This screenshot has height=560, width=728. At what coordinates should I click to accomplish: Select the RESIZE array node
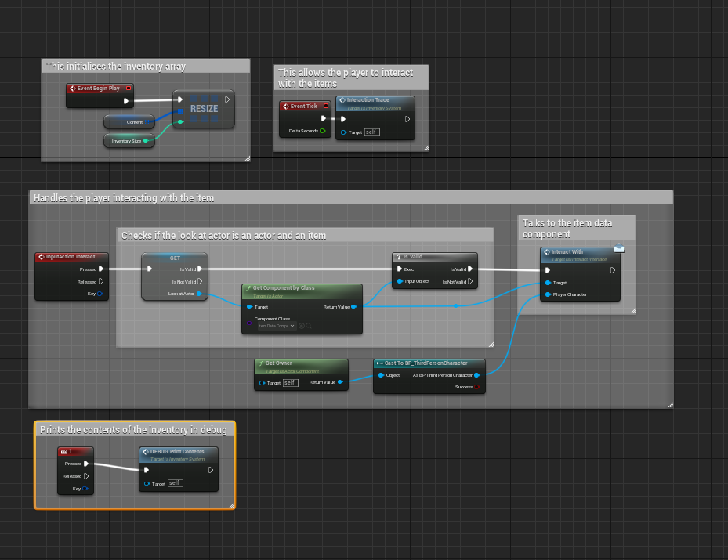(x=203, y=109)
